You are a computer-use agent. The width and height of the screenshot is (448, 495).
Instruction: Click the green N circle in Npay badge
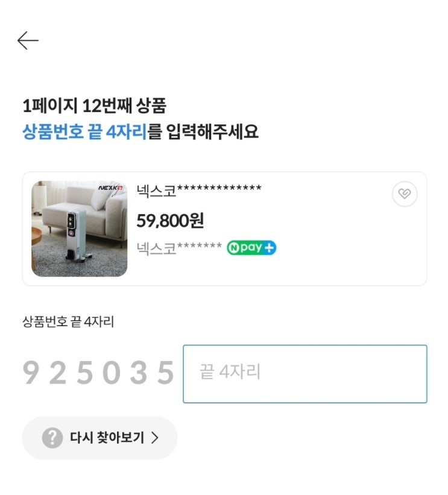tap(234, 248)
